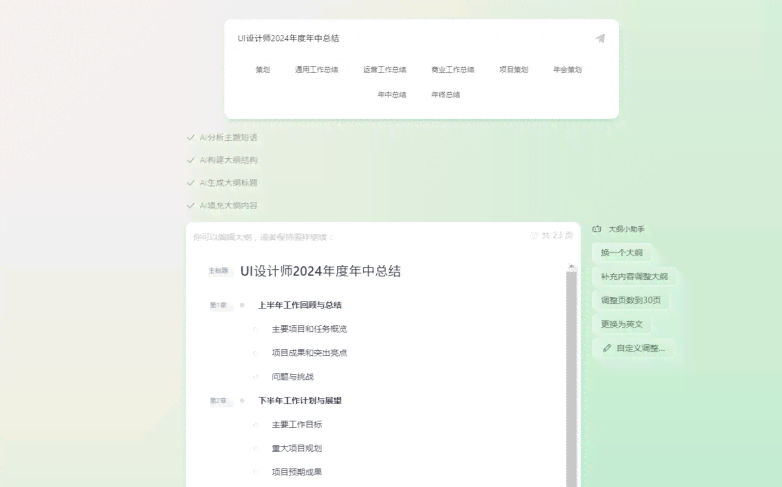Select the 通用工作总结 topic tag
This screenshot has height=487, width=782.
[316, 69]
